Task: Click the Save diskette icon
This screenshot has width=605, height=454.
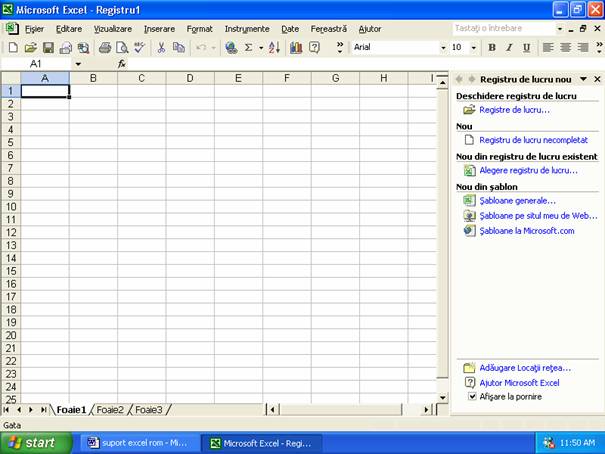Action: (x=48, y=47)
